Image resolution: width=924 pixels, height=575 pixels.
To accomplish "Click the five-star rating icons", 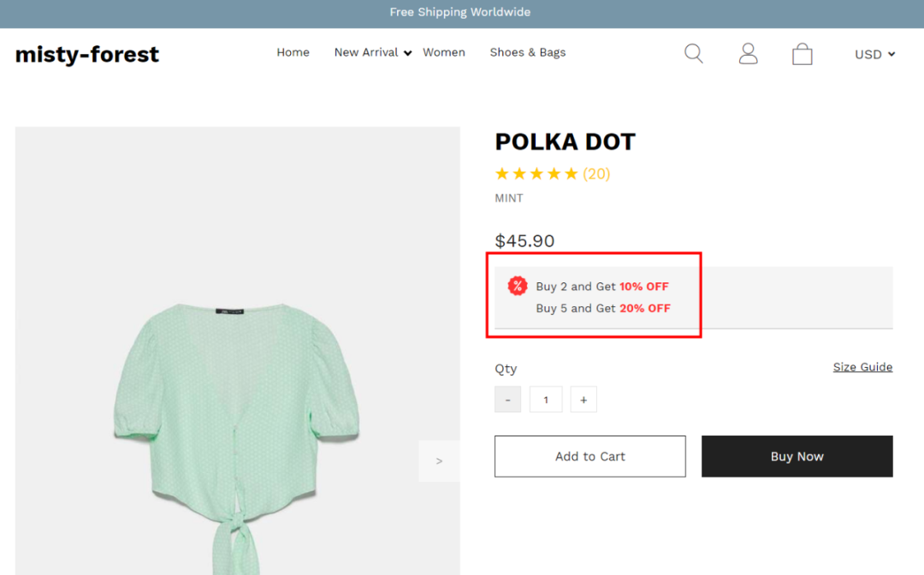I will tap(536, 174).
